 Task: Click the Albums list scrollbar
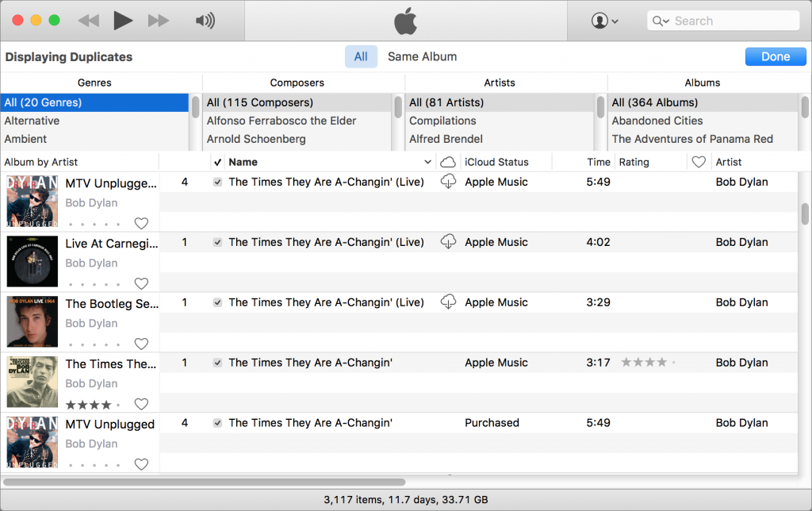click(x=805, y=107)
